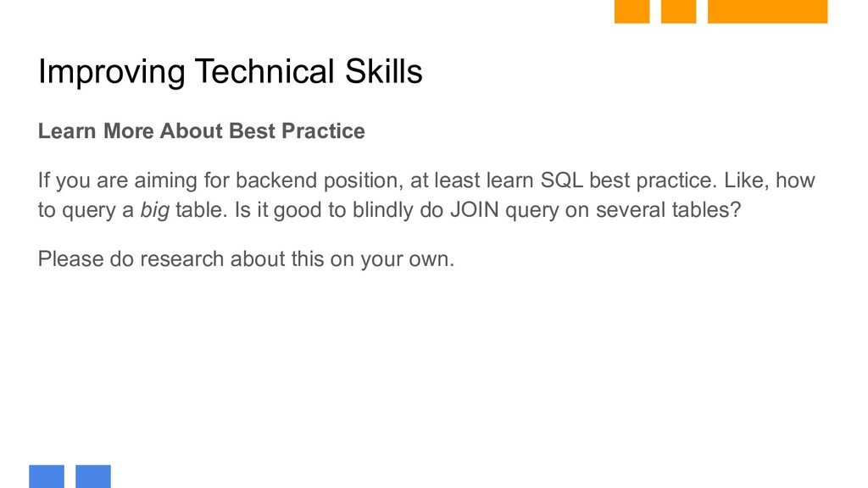Screen dimensions: 868x488
Task: Click the left blue square at the bottom
Action: (x=47, y=476)
